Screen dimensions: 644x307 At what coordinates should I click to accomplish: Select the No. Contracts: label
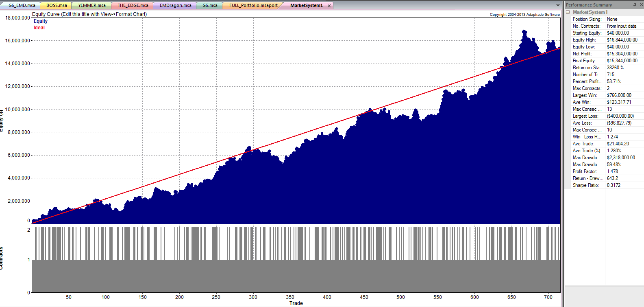pyautogui.click(x=586, y=26)
